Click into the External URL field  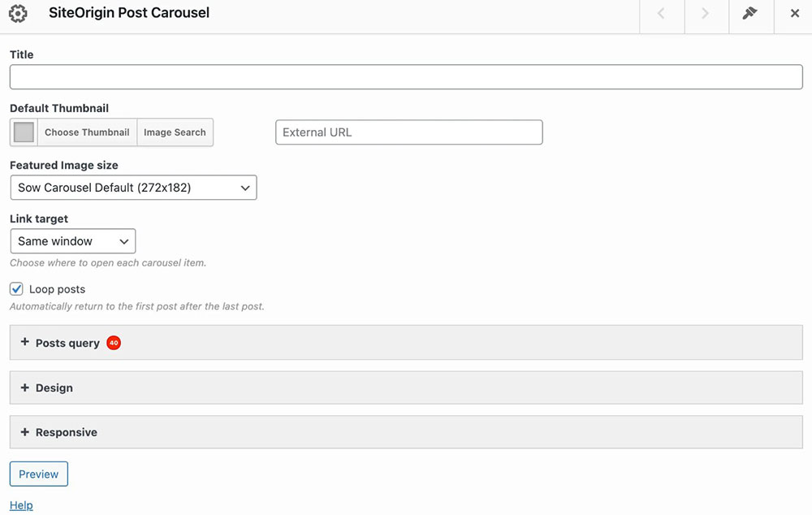click(408, 132)
